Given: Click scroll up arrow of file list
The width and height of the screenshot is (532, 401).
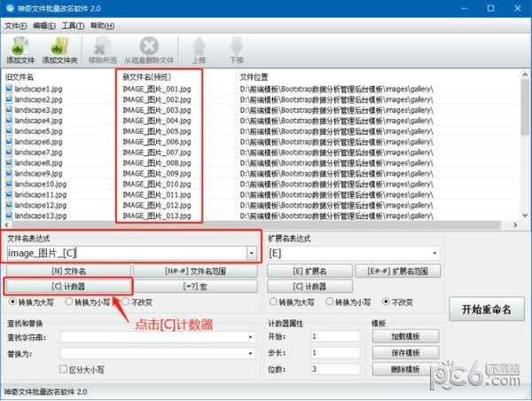Looking at the screenshot, I should tap(525, 75).
